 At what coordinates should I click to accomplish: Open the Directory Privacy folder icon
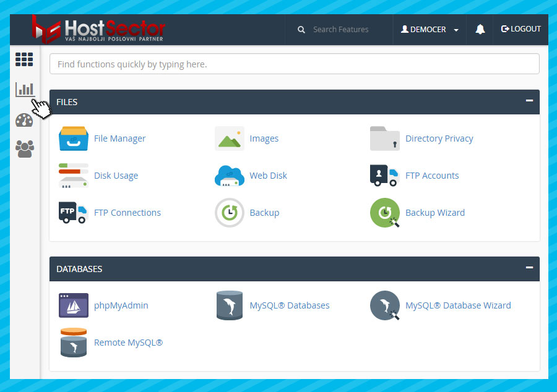point(385,138)
